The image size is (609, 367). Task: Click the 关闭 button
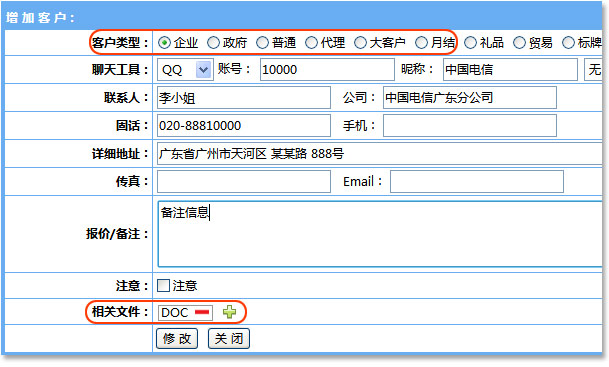tap(229, 339)
